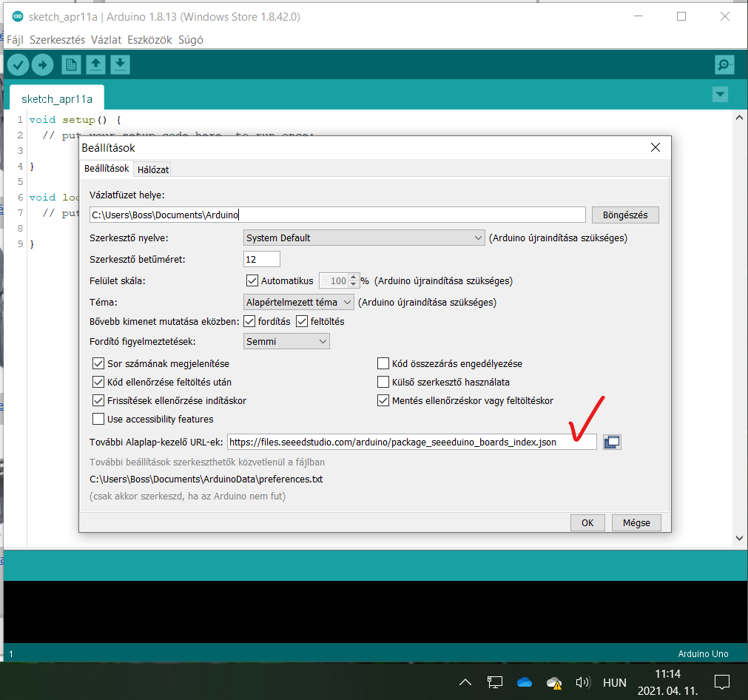Toggle the Automatikus interface scale checkbox
748x700 pixels.
point(252,280)
